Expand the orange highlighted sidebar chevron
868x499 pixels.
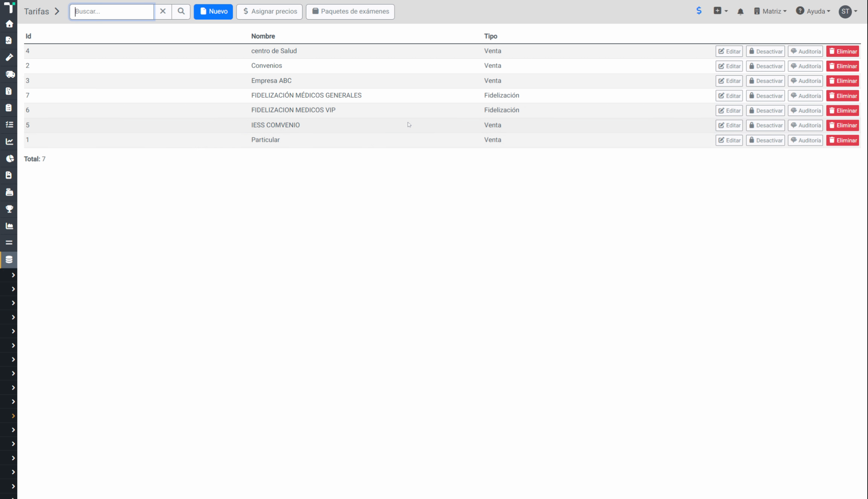(13, 416)
